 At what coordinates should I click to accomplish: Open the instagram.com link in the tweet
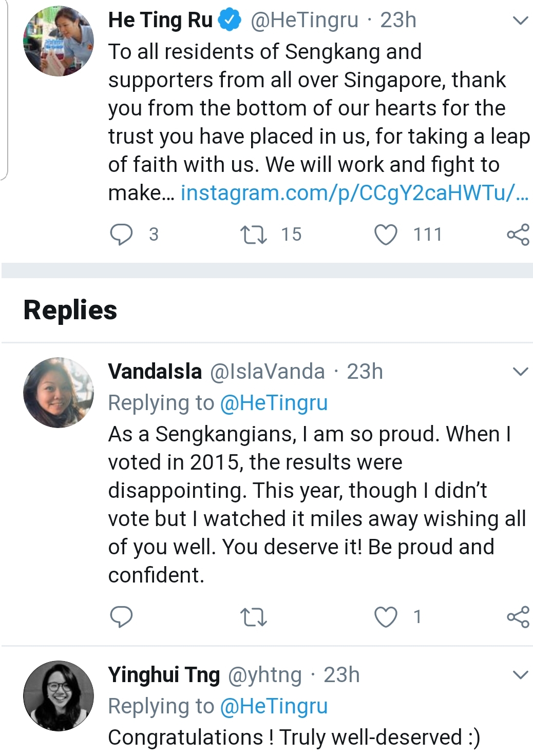click(x=354, y=193)
